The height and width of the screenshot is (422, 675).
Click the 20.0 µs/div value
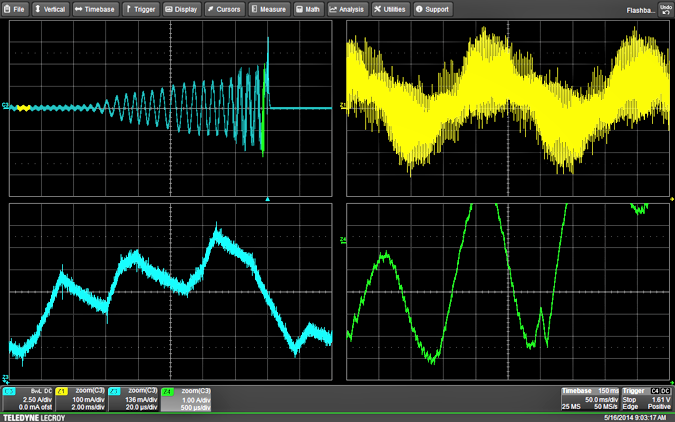coord(142,407)
